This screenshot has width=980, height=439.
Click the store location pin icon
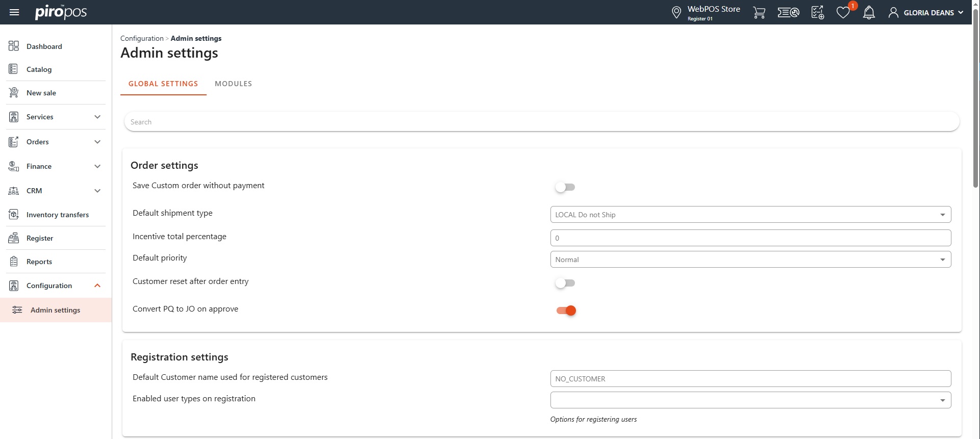(676, 13)
